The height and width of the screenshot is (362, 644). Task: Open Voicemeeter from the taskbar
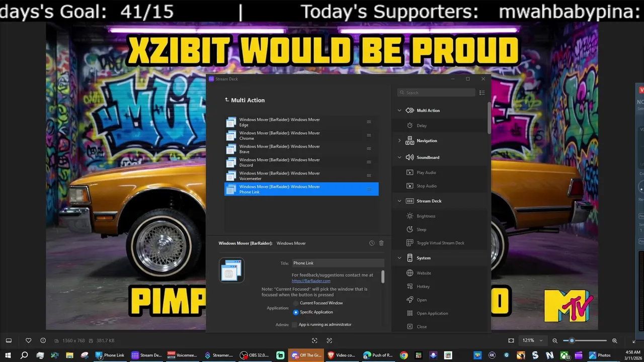(x=183, y=355)
